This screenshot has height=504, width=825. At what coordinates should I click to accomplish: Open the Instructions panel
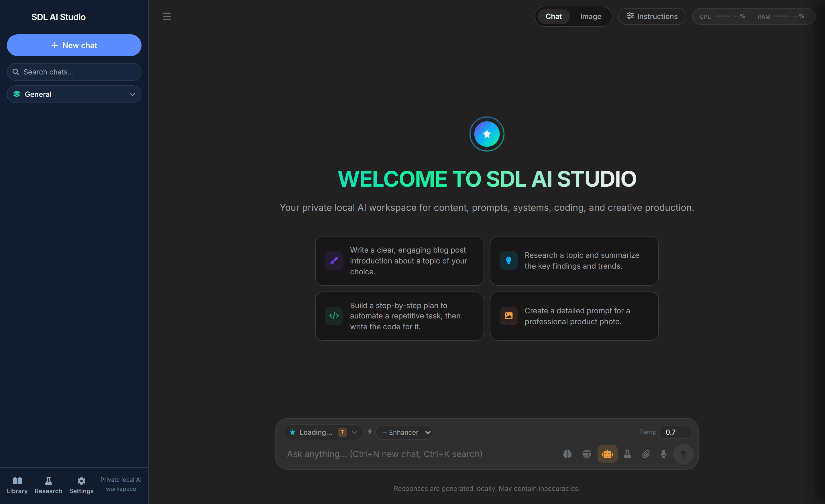(x=652, y=16)
